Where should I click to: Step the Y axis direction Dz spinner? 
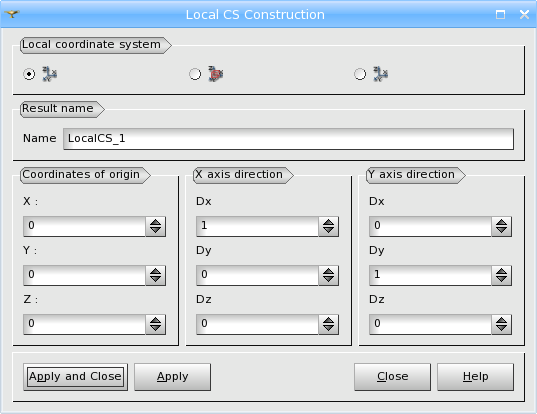(501, 324)
